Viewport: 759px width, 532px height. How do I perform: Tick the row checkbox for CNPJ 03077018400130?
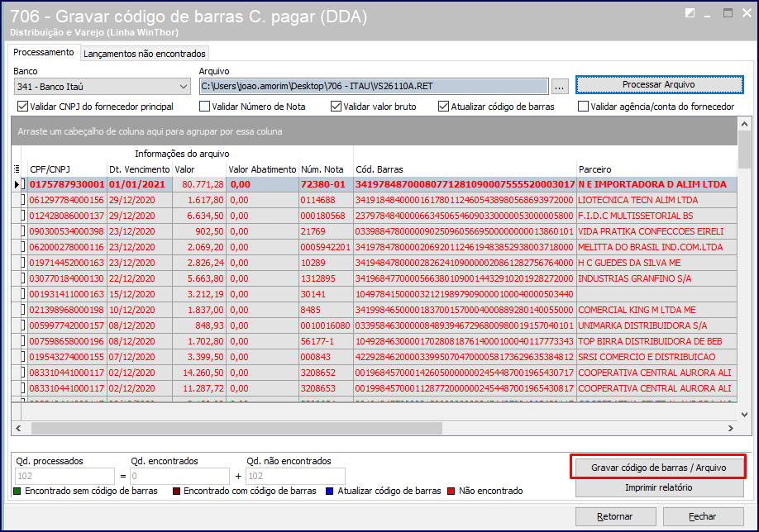tap(23, 278)
